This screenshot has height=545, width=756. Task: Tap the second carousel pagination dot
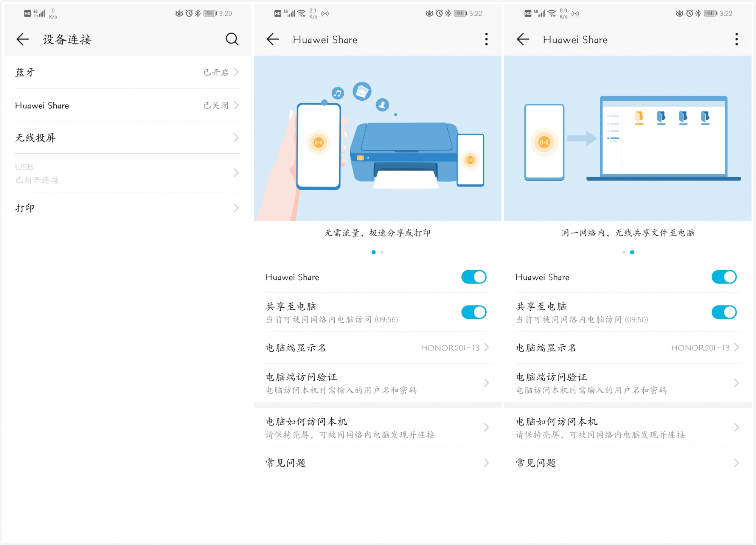point(382,252)
